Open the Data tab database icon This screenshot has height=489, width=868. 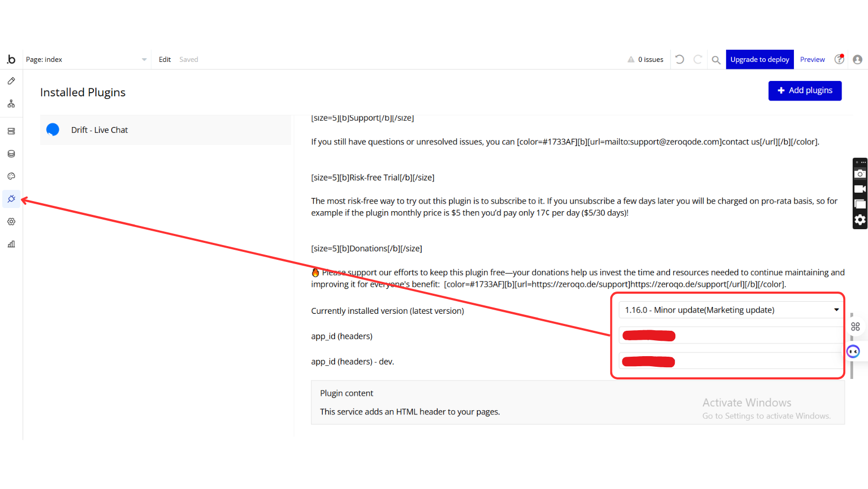11,154
